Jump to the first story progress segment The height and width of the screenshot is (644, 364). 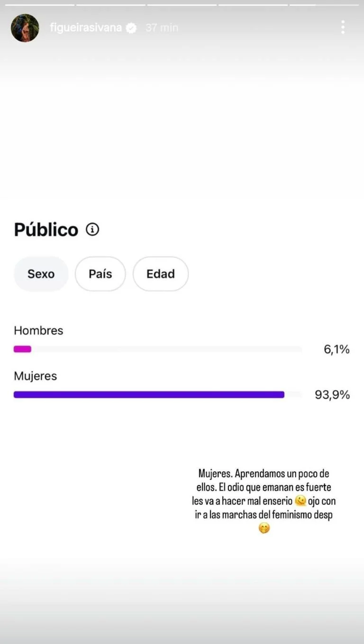[x=39, y=5]
